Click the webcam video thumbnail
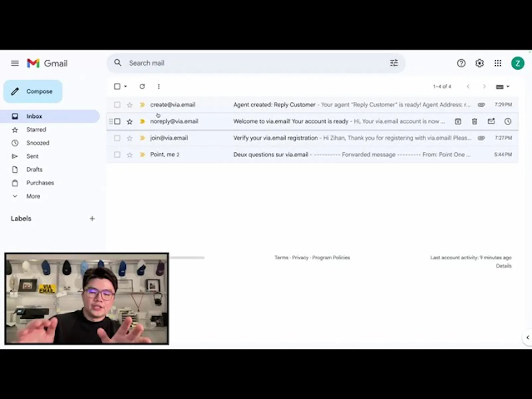The height and width of the screenshot is (399, 532). pyautogui.click(x=86, y=299)
